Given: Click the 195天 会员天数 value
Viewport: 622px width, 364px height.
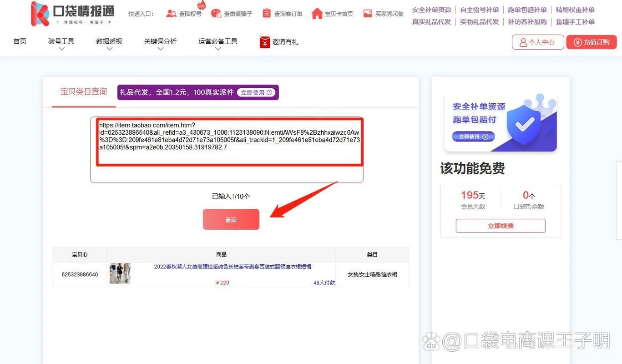Looking at the screenshot, I should (473, 196).
